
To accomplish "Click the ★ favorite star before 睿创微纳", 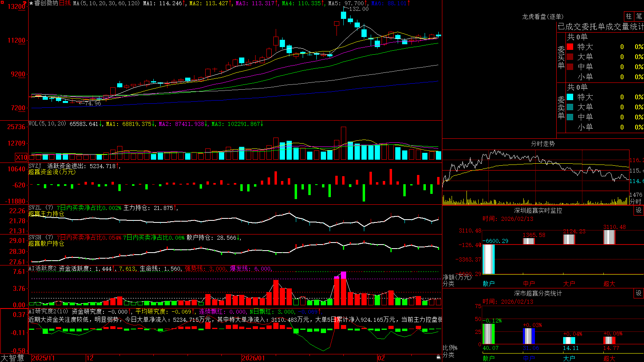I will coord(31,3).
